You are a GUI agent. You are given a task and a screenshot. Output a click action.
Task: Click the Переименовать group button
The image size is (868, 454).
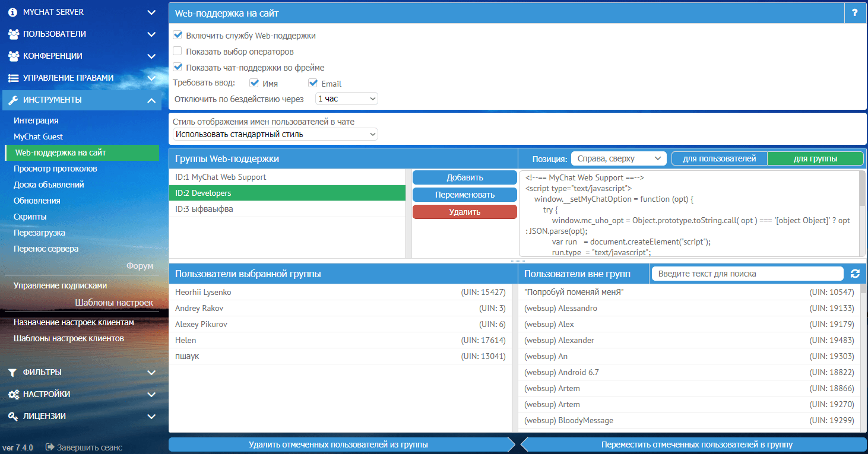(x=465, y=195)
